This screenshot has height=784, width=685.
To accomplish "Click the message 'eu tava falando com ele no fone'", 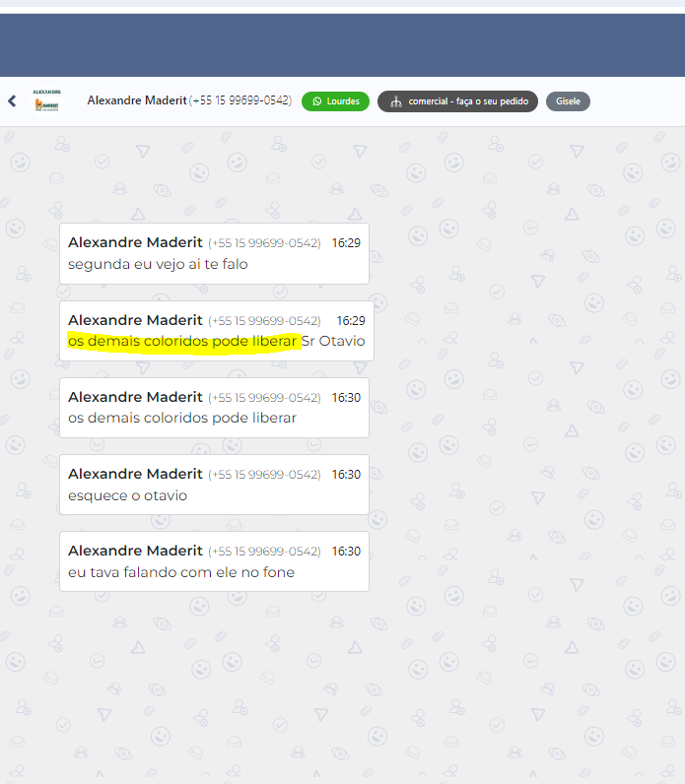I will 181,571.
